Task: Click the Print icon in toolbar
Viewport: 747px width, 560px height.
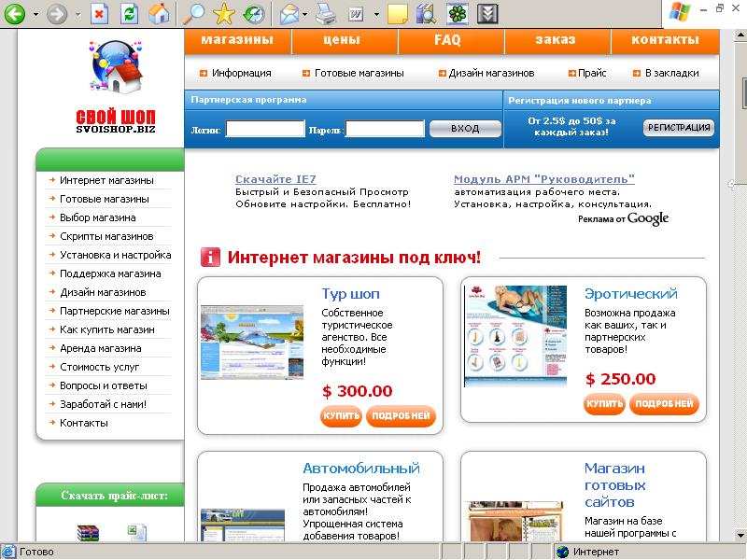Action: pyautogui.click(x=325, y=14)
